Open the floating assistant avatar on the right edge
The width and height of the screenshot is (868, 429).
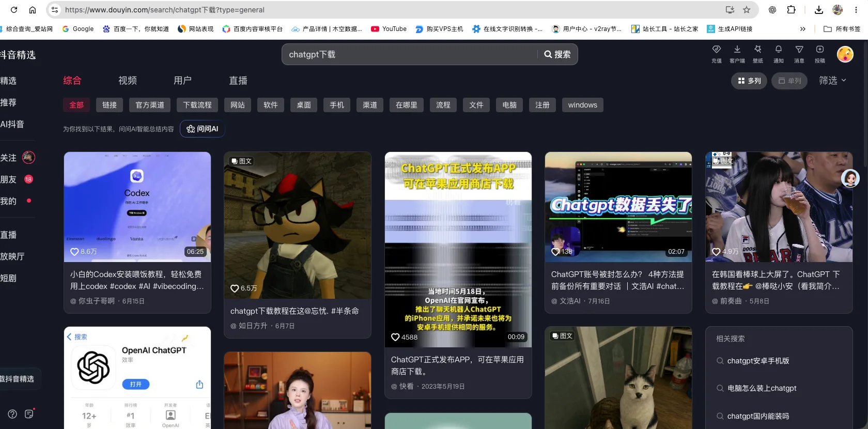tap(850, 178)
